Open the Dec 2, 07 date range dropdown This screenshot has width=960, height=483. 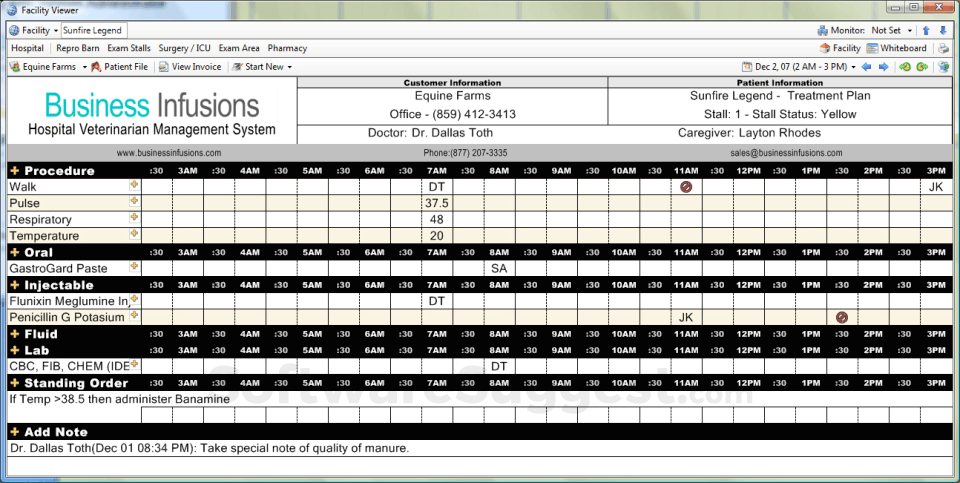853,67
